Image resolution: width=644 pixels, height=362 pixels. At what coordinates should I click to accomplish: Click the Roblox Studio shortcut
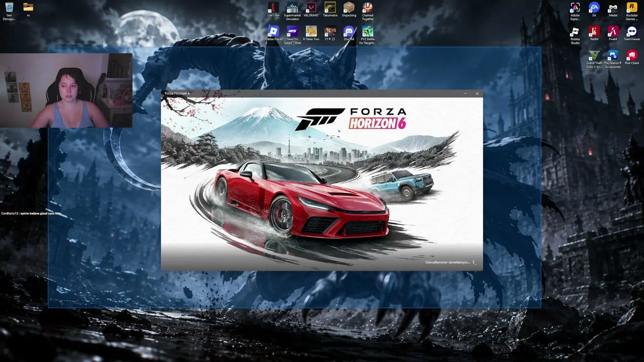[575, 35]
